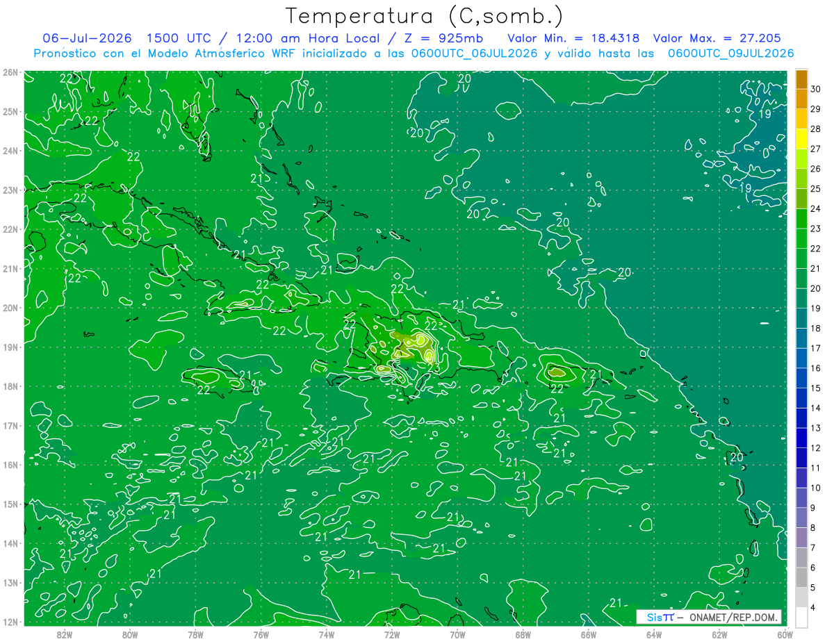Click the '21N' latitude axis label
The height and width of the screenshot is (644, 834).
click(10, 268)
